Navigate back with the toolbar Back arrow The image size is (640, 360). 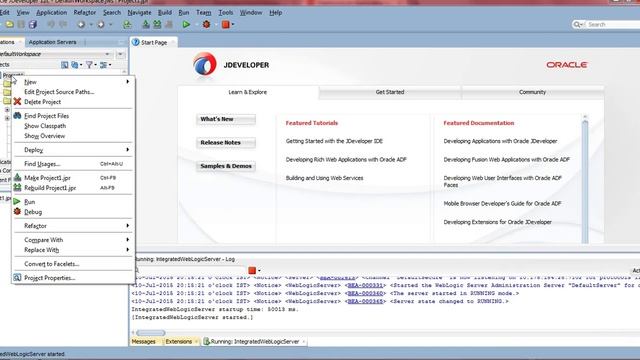pyautogui.click(x=81, y=24)
